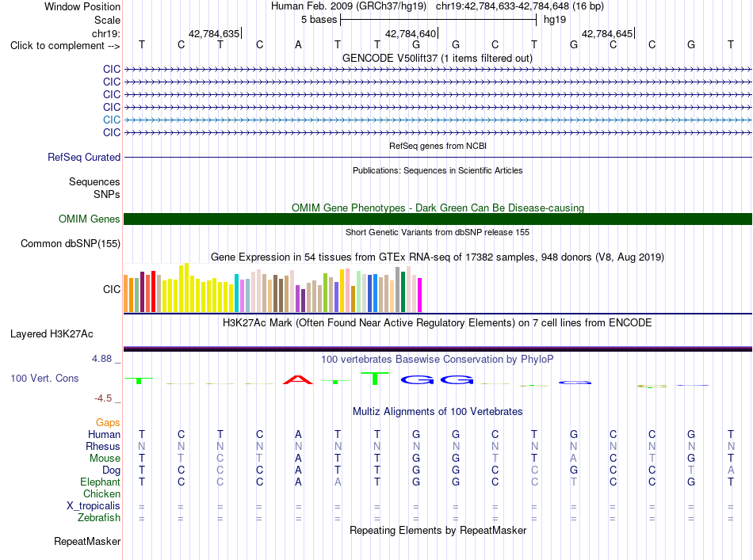Click the dark green OMIM gene bar

(x=438, y=219)
